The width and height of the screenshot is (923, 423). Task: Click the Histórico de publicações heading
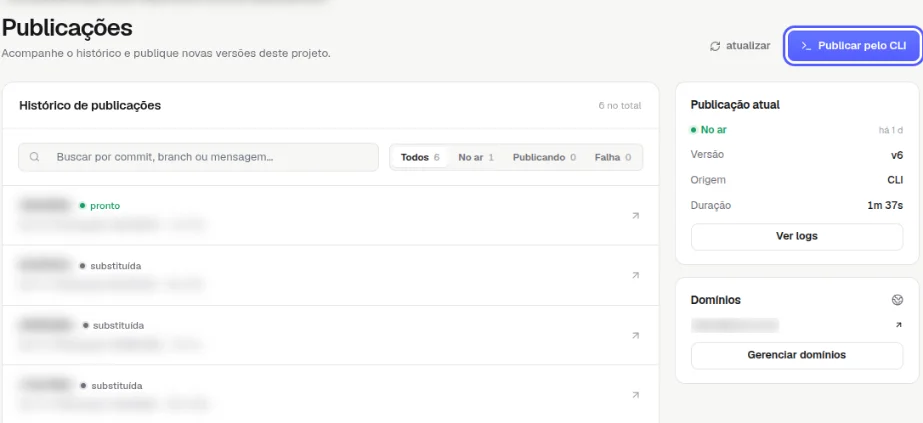pyautogui.click(x=90, y=106)
